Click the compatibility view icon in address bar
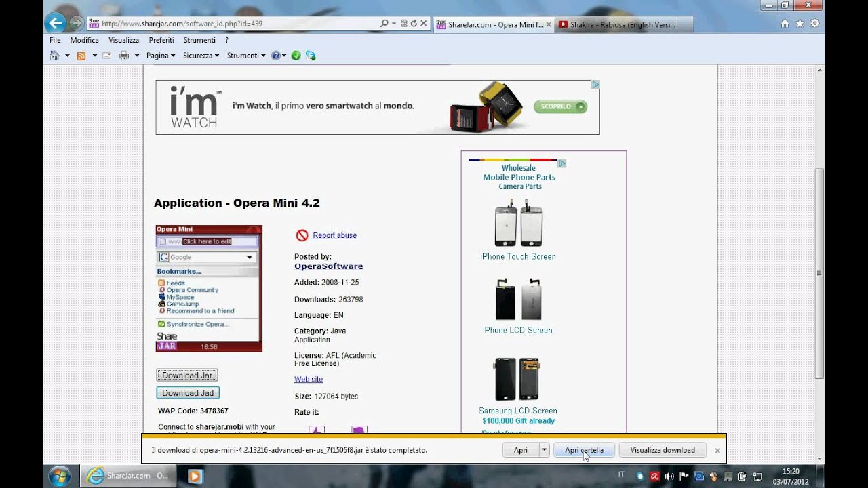Image resolution: width=868 pixels, height=488 pixels. tap(404, 23)
